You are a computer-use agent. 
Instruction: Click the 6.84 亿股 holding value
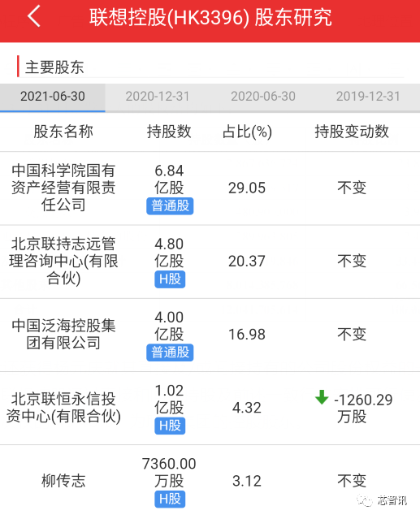169,179
